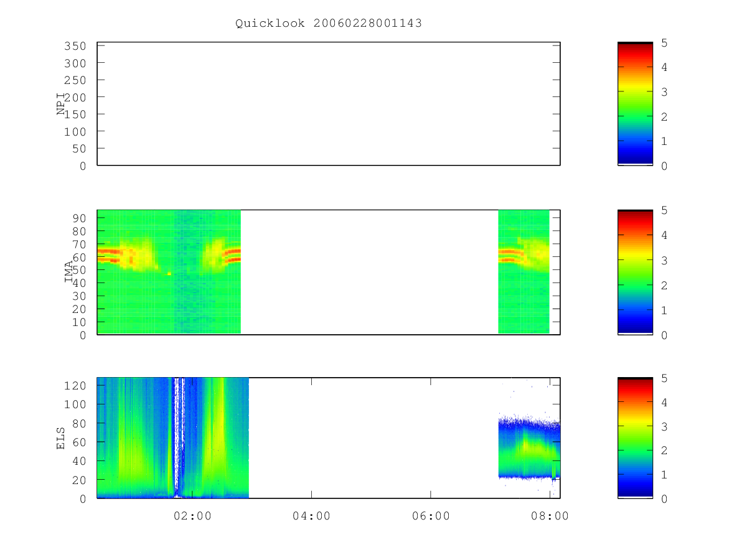747x560 pixels.
Task: Click the 10 tick label on IMA axis
Action: [80, 322]
